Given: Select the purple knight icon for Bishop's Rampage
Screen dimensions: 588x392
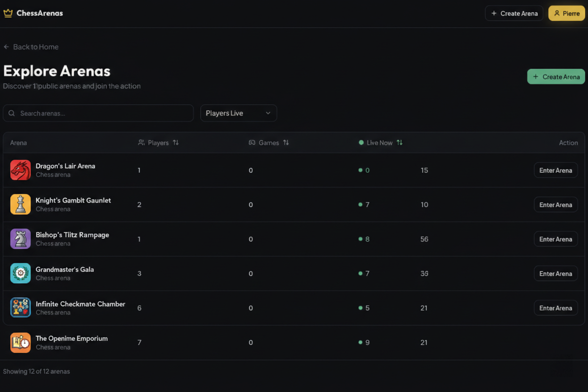Looking at the screenshot, I should (x=20, y=239).
